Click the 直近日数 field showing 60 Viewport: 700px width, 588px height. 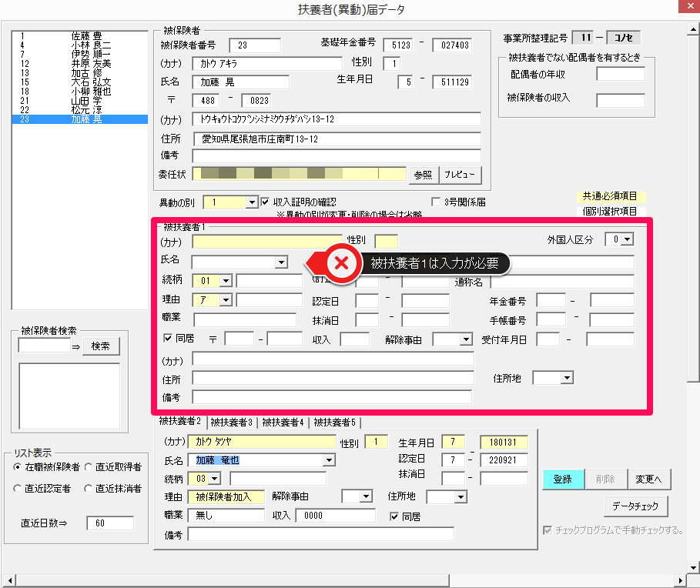110,523
